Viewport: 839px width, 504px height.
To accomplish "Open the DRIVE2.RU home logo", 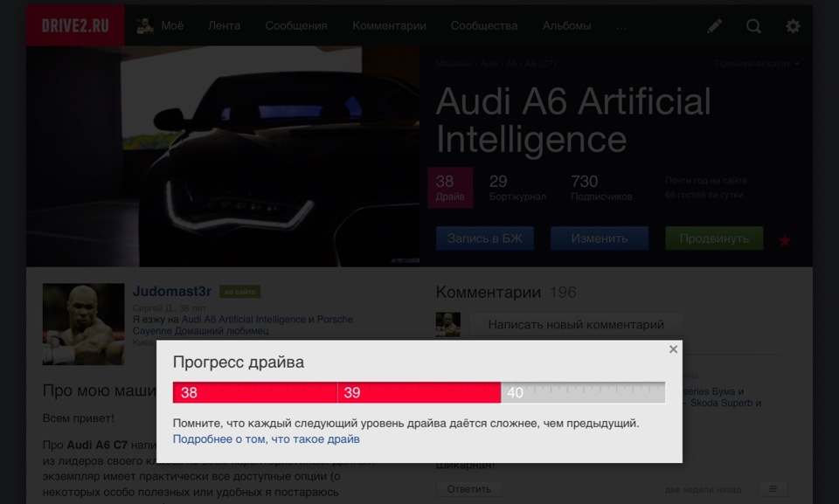I will [x=75, y=25].
